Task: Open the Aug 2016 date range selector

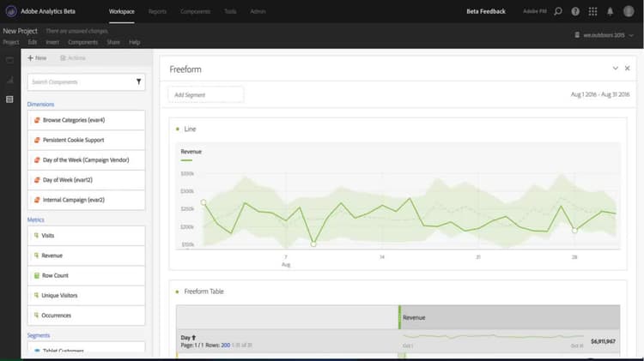Action: pyautogui.click(x=600, y=94)
